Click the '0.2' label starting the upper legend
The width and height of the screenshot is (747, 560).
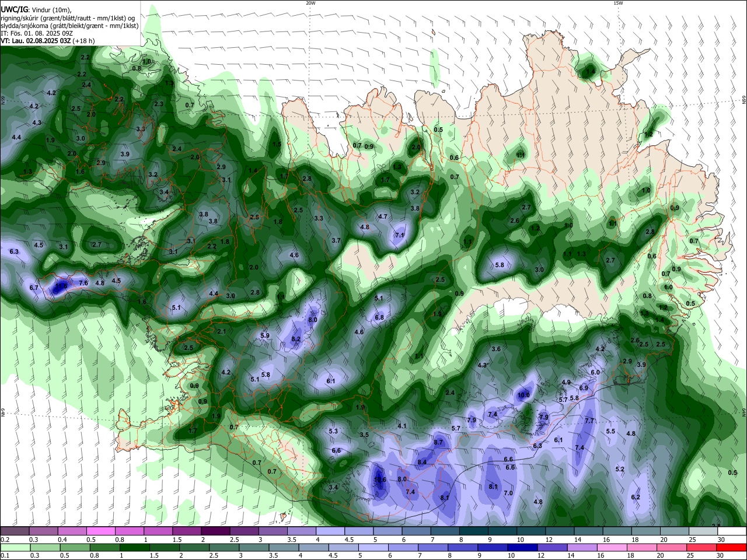[5, 540]
